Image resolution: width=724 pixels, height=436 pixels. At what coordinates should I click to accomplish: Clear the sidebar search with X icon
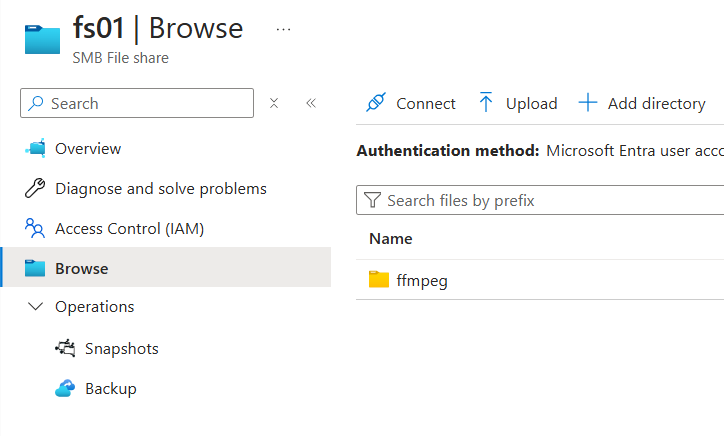point(274,103)
